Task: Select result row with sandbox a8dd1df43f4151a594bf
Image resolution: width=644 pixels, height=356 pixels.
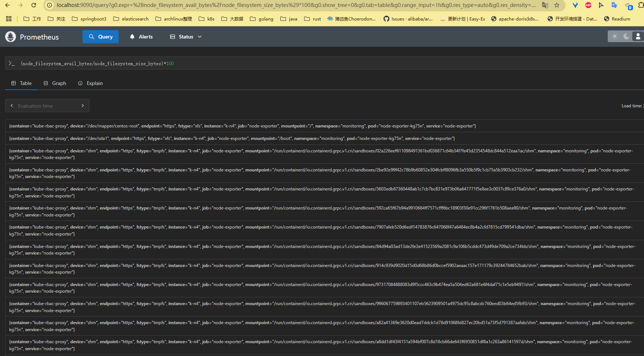Action: [325, 345]
